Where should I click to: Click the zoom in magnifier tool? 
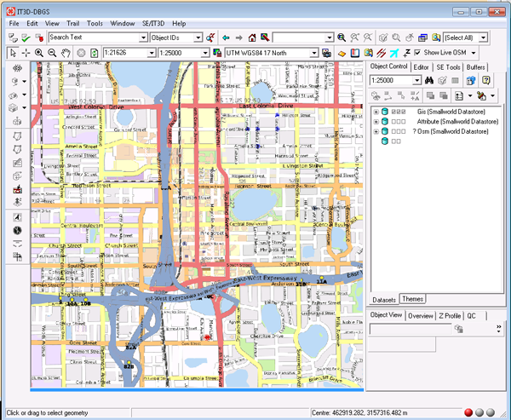40,53
